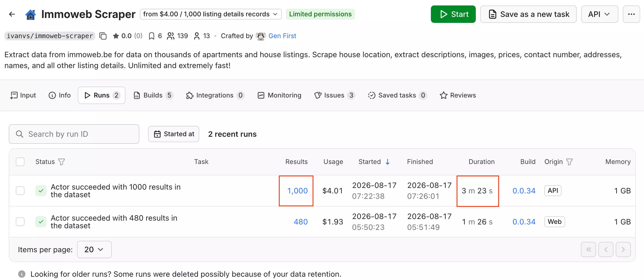This screenshot has width=644, height=280.
Task: Open pricing dropdown from $4.00 / 1,000 listing
Action: click(x=211, y=14)
